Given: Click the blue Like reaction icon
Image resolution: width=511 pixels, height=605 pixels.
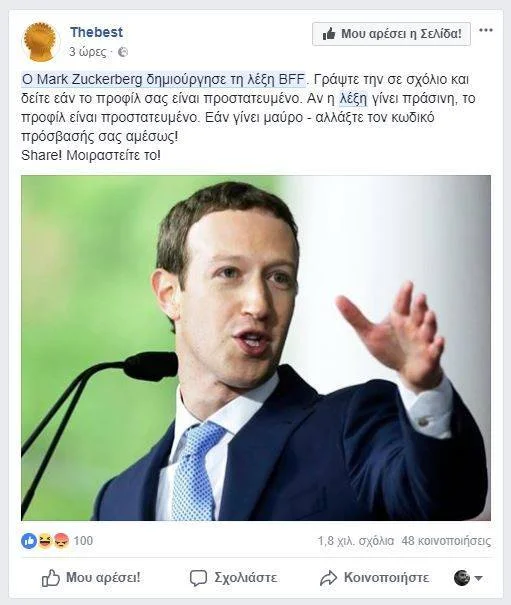Looking at the screenshot, I should coord(29,541).
